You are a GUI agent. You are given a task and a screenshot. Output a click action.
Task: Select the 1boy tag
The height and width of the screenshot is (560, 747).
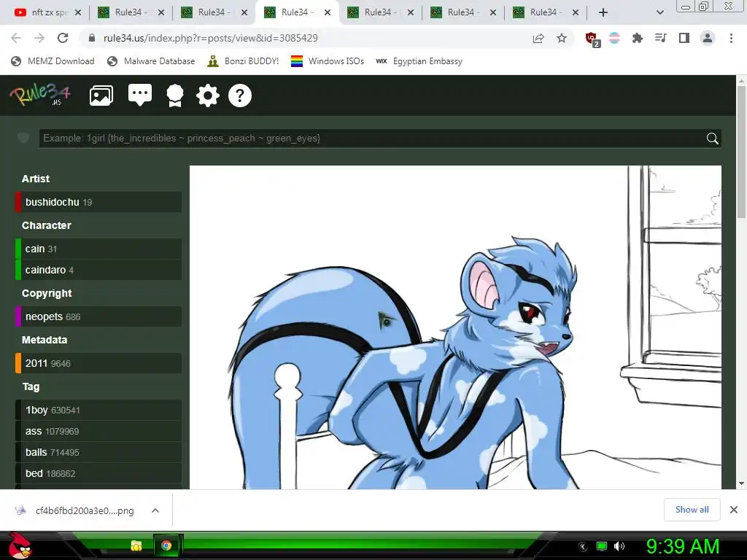(x=36, y=410)
